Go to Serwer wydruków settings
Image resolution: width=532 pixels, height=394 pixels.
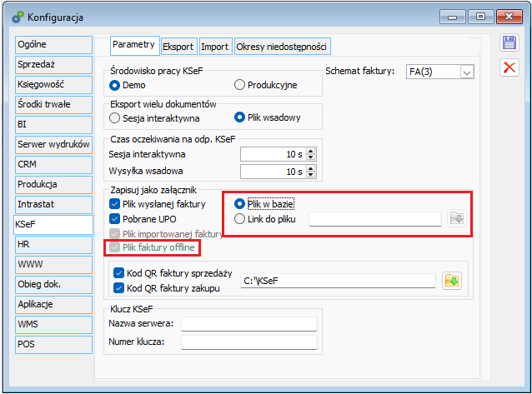[x=52, y=144]
